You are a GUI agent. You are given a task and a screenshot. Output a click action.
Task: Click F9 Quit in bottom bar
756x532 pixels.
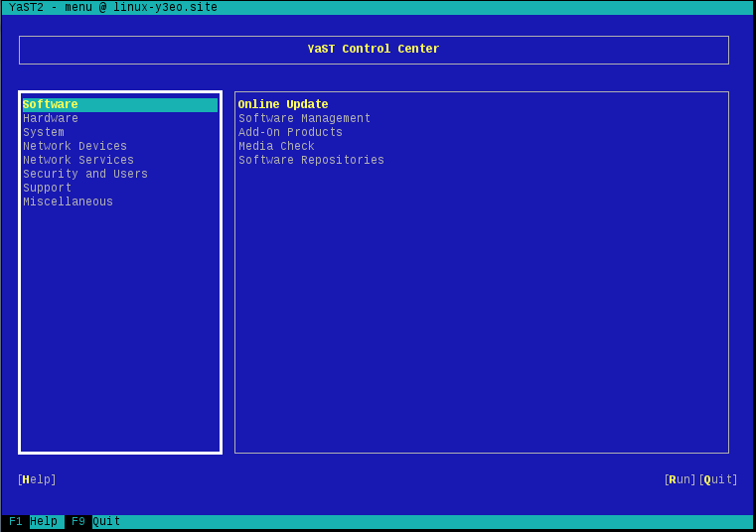(95, 521)
